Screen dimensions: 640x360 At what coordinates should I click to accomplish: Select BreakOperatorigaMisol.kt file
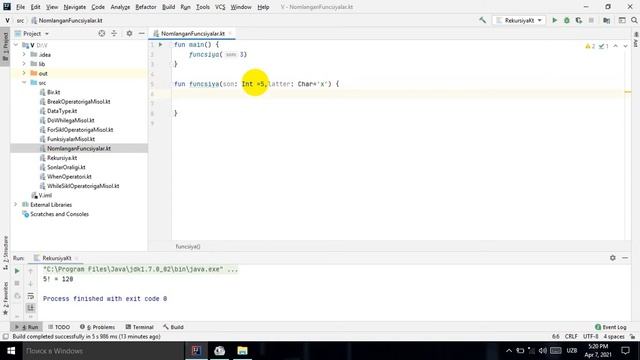(78, 101)
